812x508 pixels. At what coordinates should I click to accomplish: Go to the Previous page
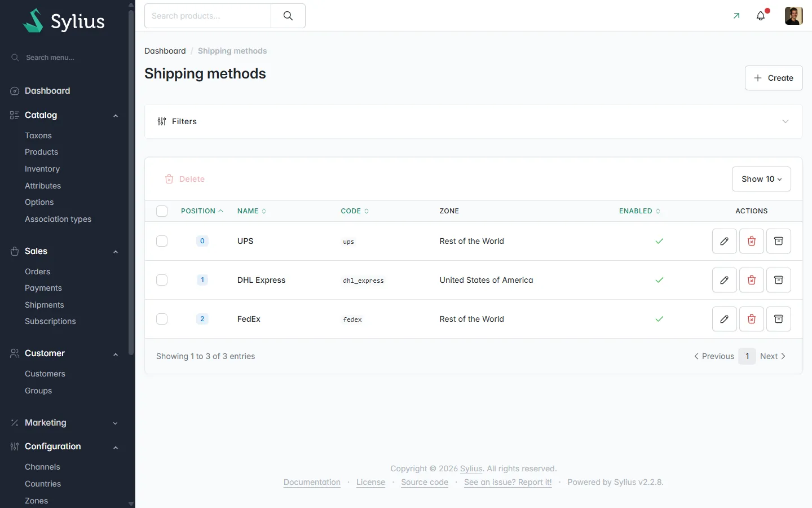click(x=714, y=356)
